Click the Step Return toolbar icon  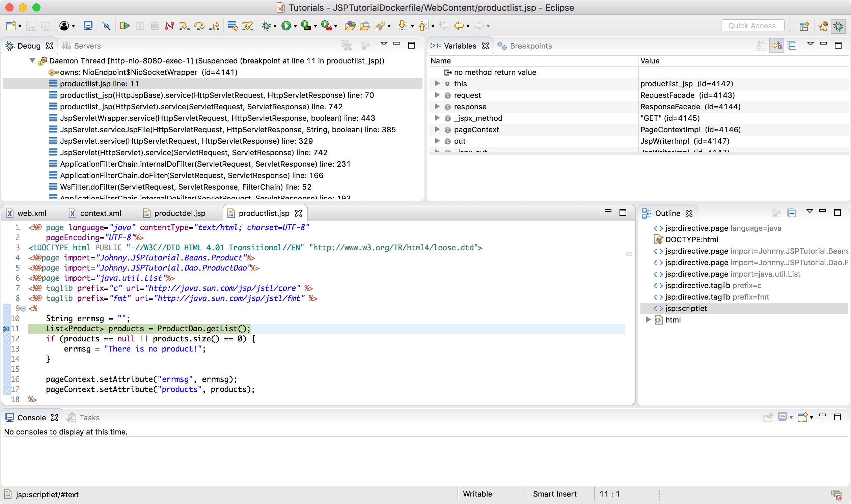coord(215,26)
